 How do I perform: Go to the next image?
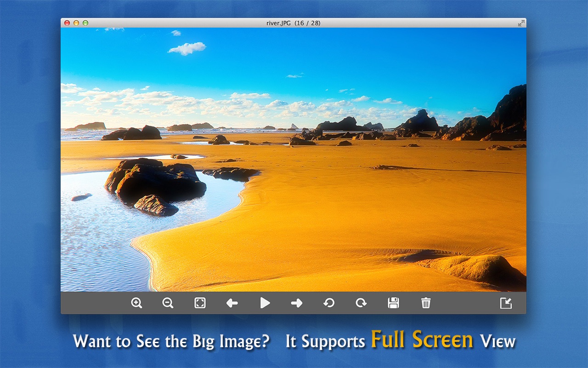point(297,303)
